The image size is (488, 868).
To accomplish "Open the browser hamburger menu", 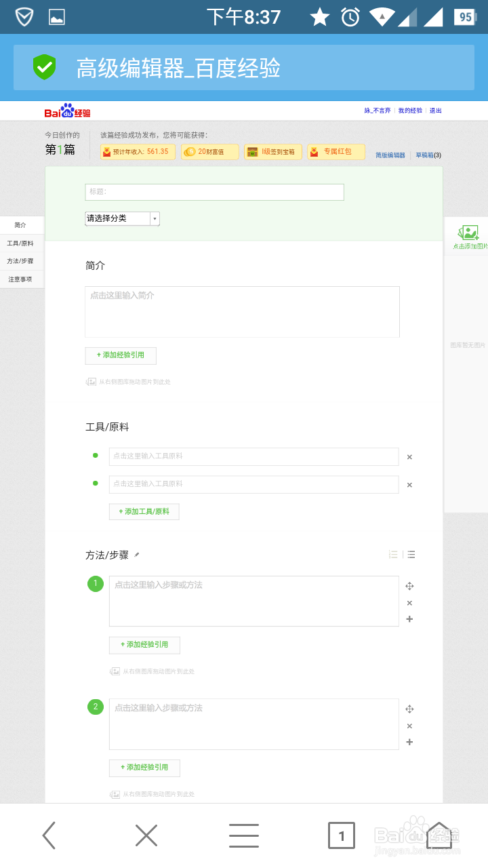I will tap(244, 835).
